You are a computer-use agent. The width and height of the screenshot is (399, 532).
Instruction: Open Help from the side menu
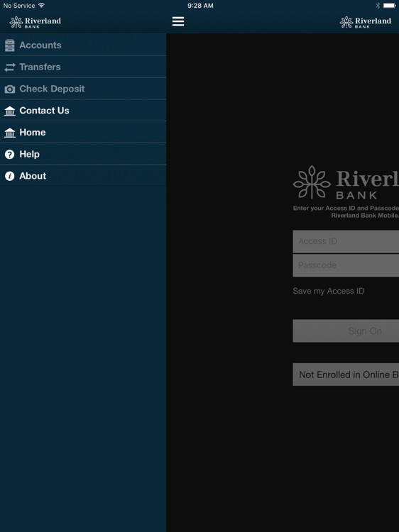83,154
